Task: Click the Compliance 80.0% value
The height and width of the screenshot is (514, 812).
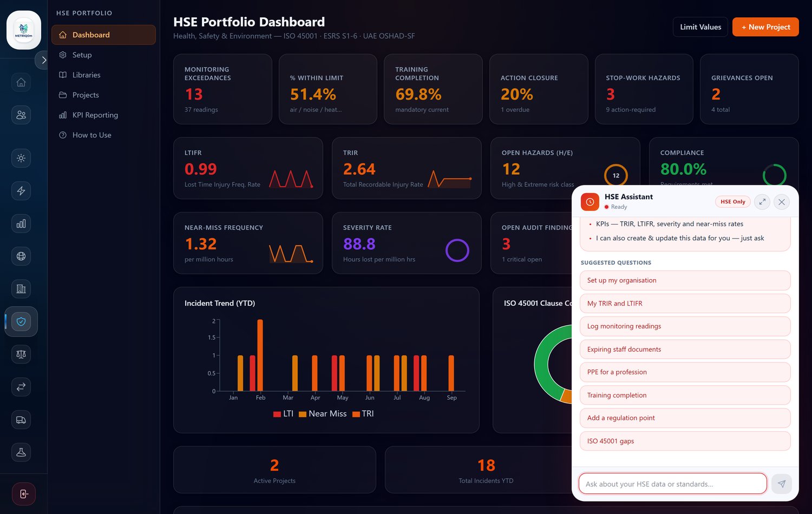Action: (683, 169)
